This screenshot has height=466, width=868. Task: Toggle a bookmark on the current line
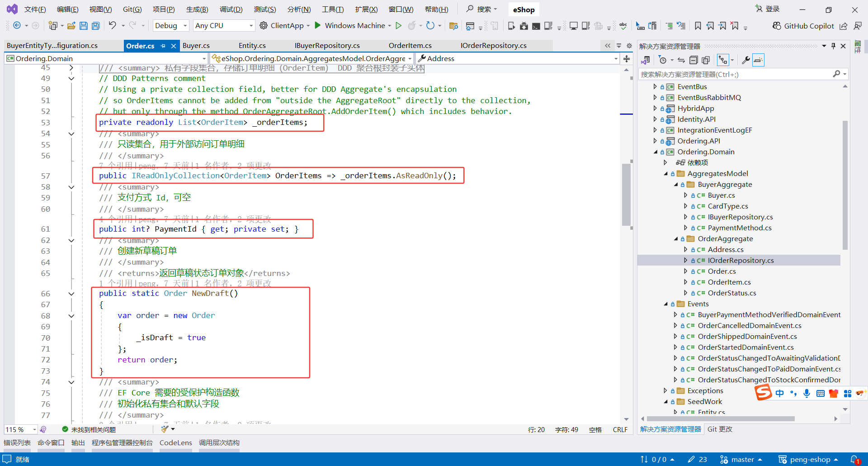click(x=698, y=26)
